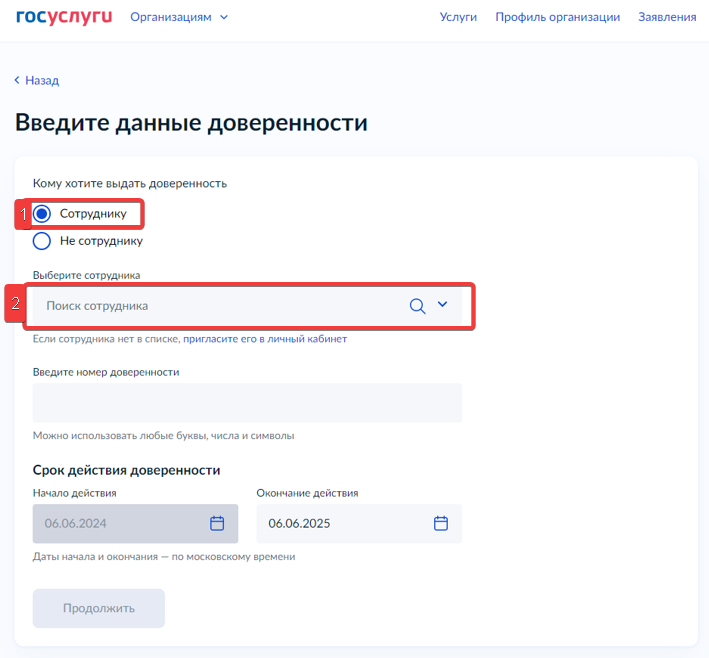Select the Не сотруднику radio button

(42, 241)
